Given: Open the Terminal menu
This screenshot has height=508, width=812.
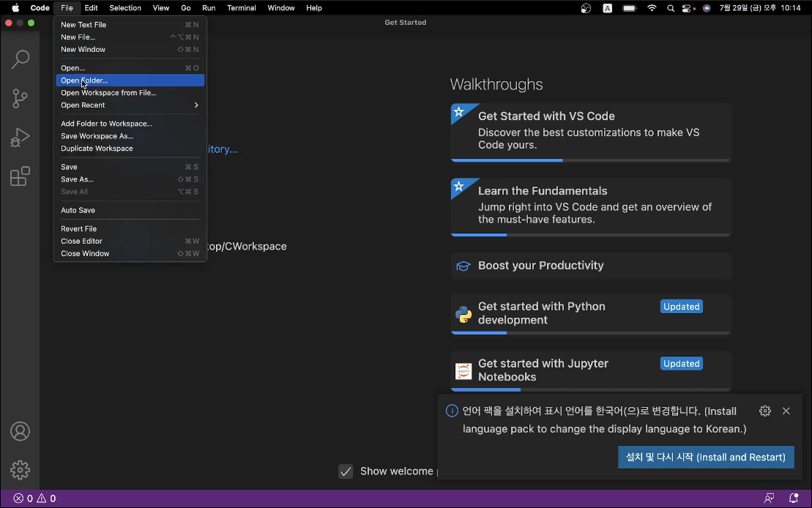Looking at the screenshot, I should click(242, 8).
